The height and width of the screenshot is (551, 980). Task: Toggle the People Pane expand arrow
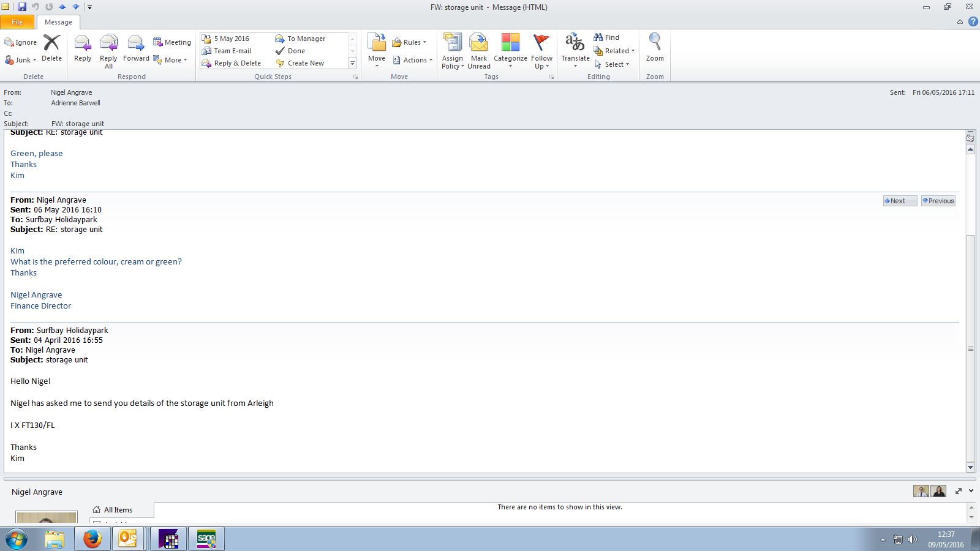[971, 491]
